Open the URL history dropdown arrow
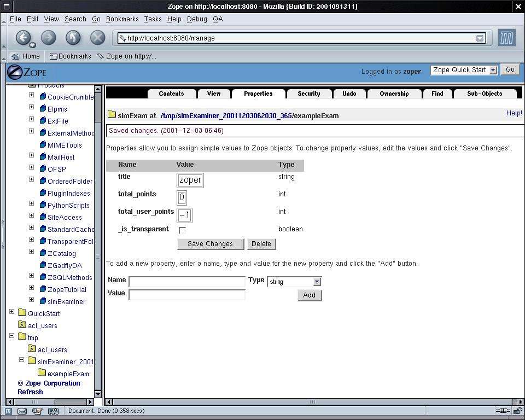 click(x=480, y=38)
